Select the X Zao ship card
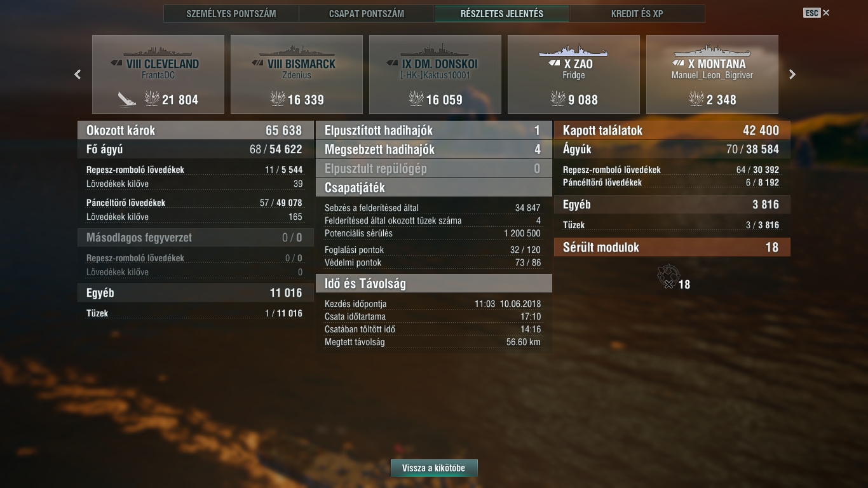 point(574,74)
